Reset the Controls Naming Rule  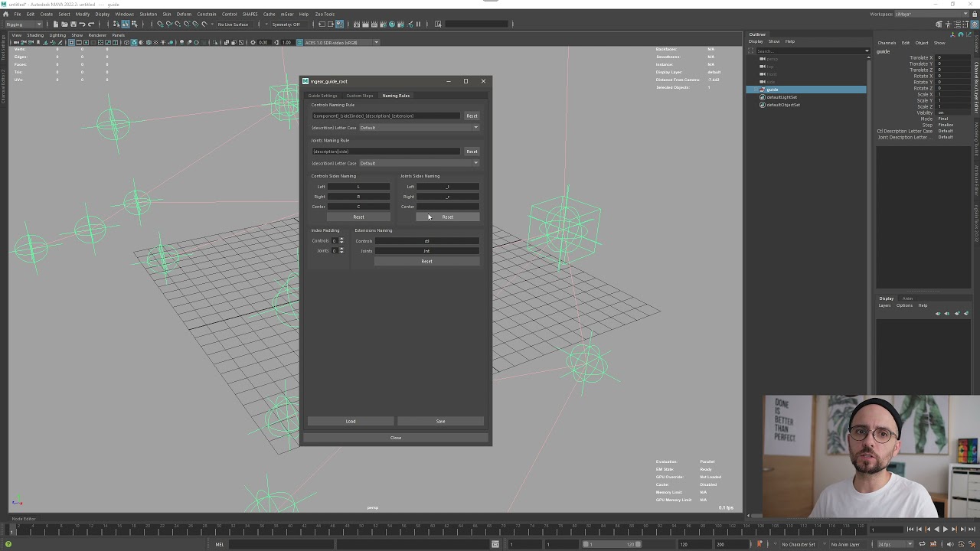point(472,116)
